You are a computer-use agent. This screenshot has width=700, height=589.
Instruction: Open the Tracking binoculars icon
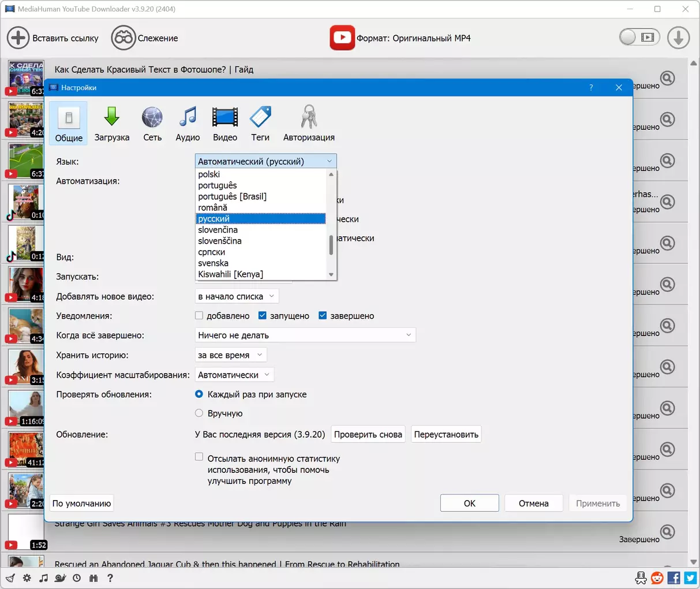tap(123, 38)
